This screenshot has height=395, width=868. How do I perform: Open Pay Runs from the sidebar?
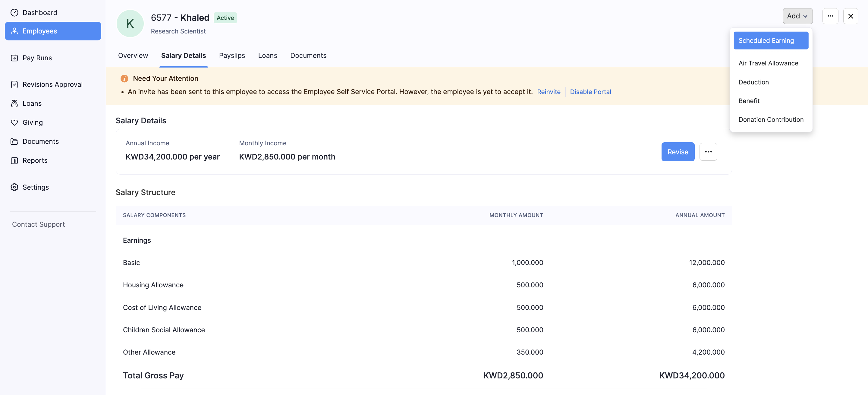37,57
